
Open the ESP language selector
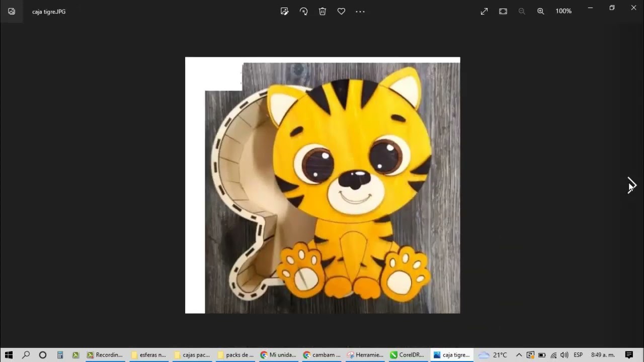578,355
